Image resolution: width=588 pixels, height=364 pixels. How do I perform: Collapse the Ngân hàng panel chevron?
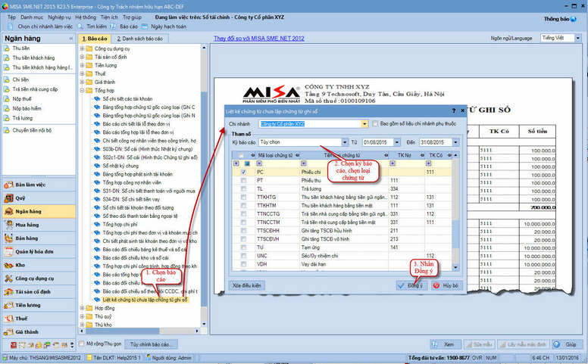point(71,39)
